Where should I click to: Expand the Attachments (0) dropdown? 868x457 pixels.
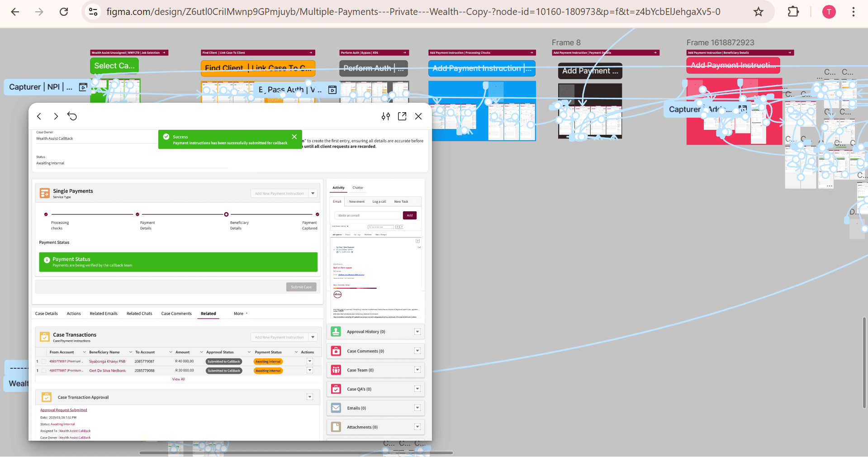(417, 427)
